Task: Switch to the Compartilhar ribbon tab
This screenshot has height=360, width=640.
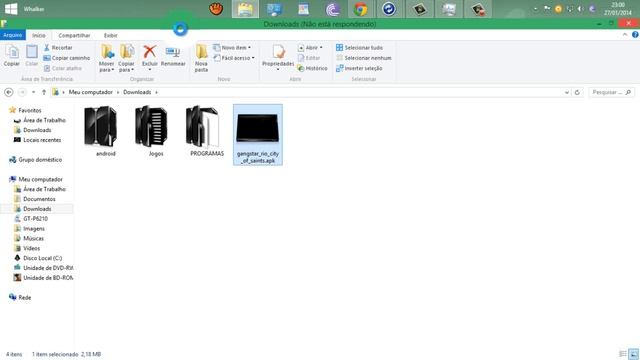Action: click(74, 35)
